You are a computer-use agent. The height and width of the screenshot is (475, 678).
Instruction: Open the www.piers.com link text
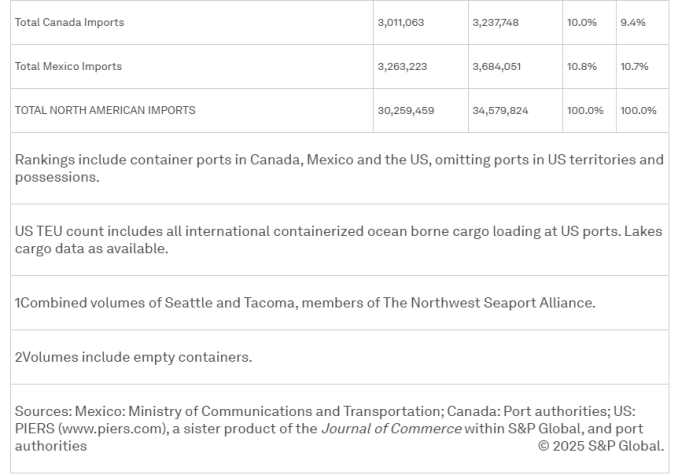(x=112, y=429)
